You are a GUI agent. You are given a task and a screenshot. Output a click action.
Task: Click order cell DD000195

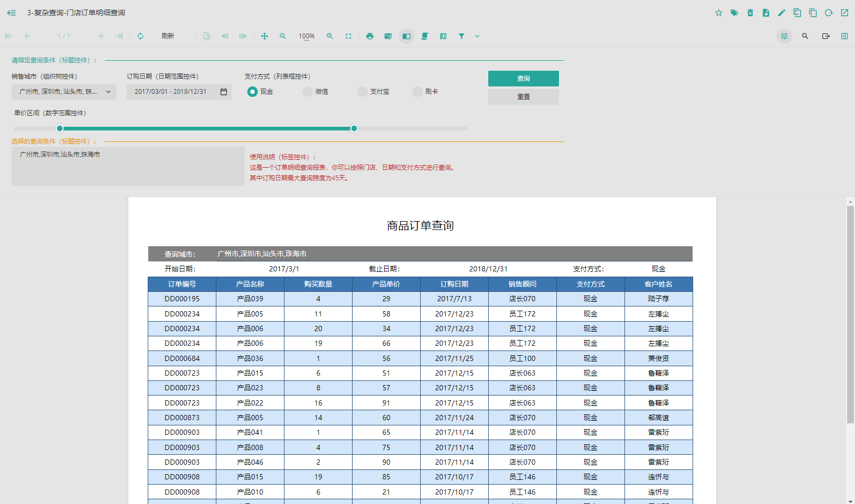coord(182,299)
